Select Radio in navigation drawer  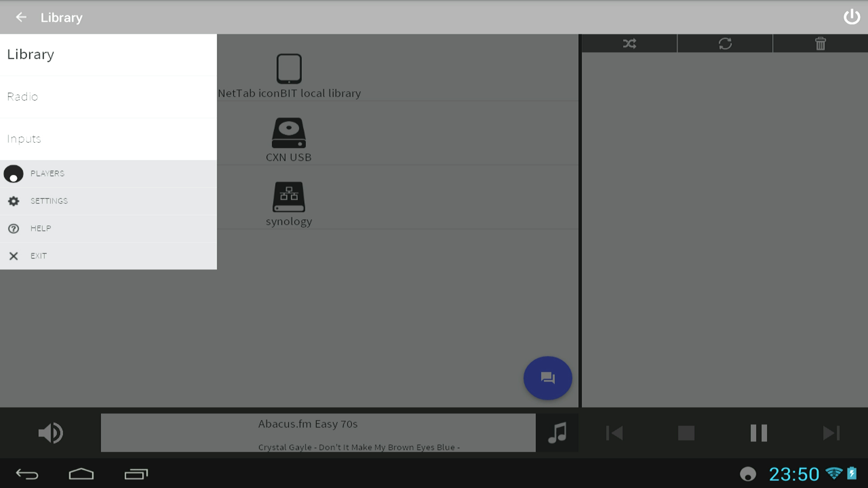[x=108, y=97]
